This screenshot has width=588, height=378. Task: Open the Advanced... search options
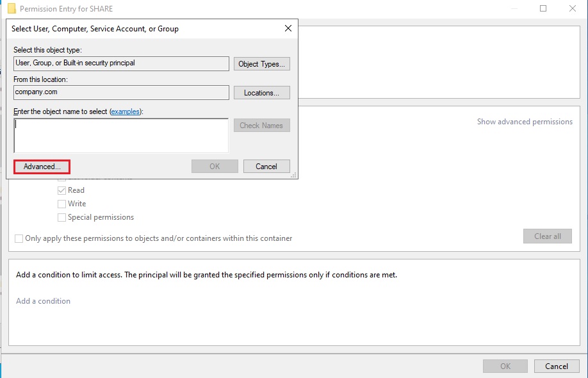pyautogui.click(x=42, y=167)
